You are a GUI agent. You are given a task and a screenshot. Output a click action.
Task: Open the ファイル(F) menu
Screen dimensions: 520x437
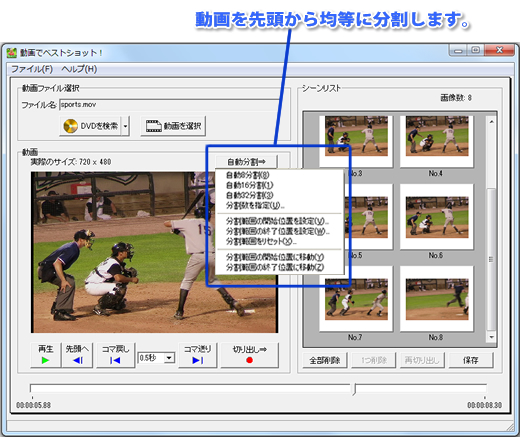pyautogui.click(x=32, y=69)
